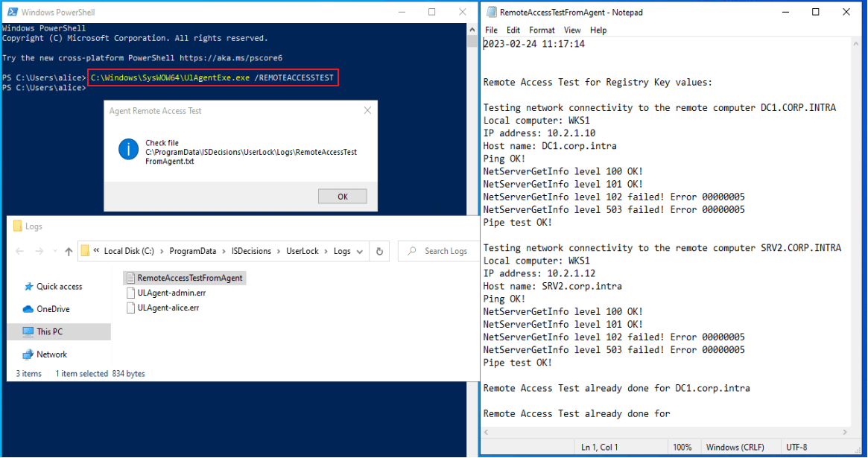The image size is (868, 458).
Task: Click Logs folder icon in Explorer title
Action: (x=17, y=226)
